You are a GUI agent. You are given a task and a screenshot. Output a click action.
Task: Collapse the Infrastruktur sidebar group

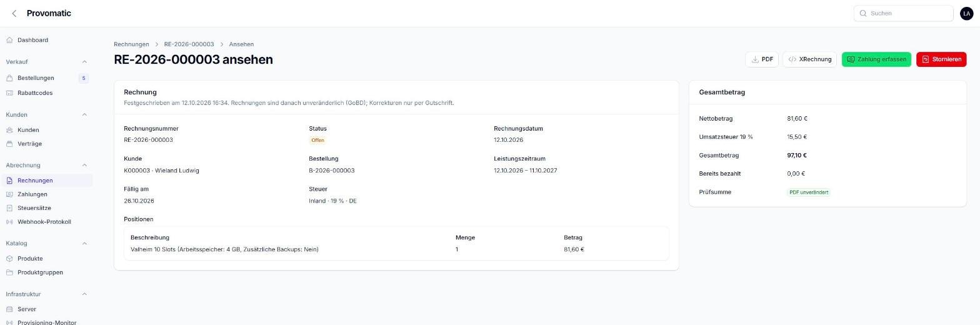point(84,294)
